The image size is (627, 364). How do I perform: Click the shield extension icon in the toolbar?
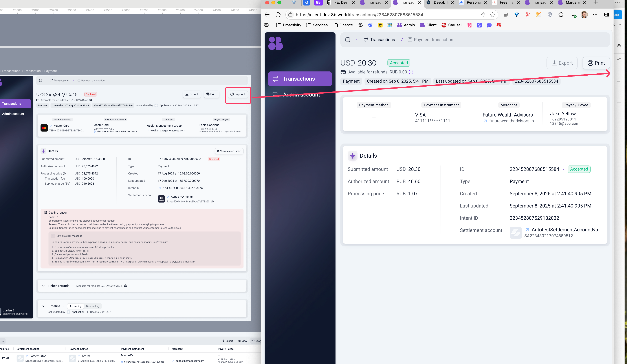[x=550, y=15]
